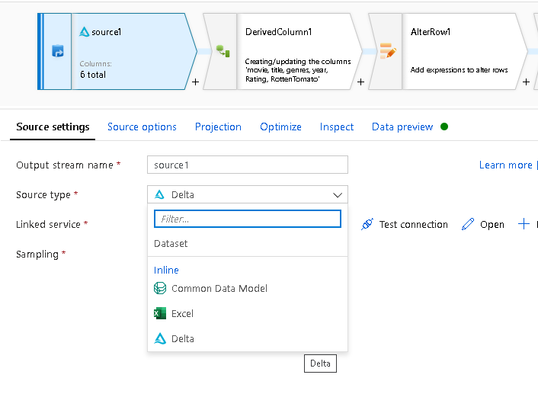Click the Open pencil icon
The width and height of the screenshot is (538, 394).
(468, 224)
